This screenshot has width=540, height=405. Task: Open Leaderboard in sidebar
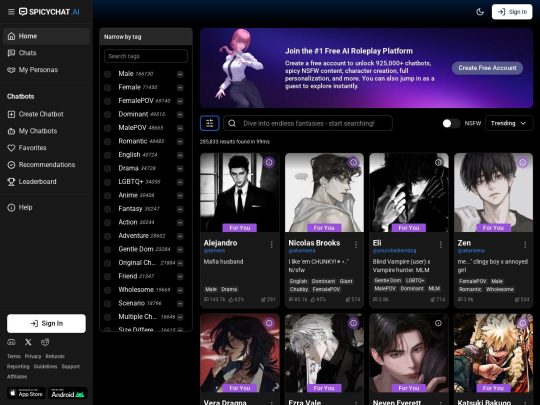click(x=46, y=181)
